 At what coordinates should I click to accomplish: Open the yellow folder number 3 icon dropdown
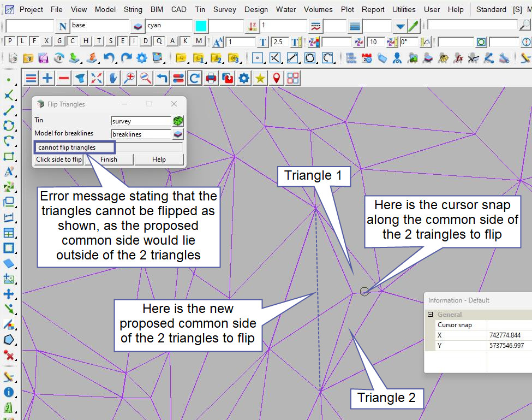(234, 58)
